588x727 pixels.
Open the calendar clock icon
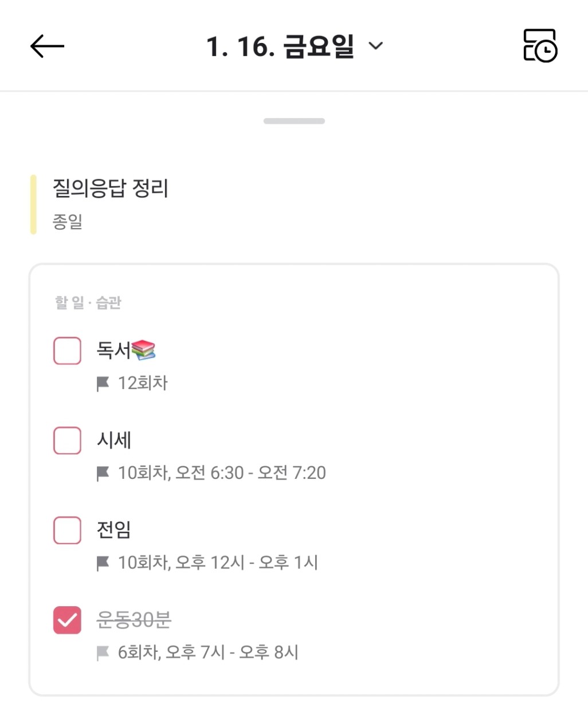pos(540,46)
